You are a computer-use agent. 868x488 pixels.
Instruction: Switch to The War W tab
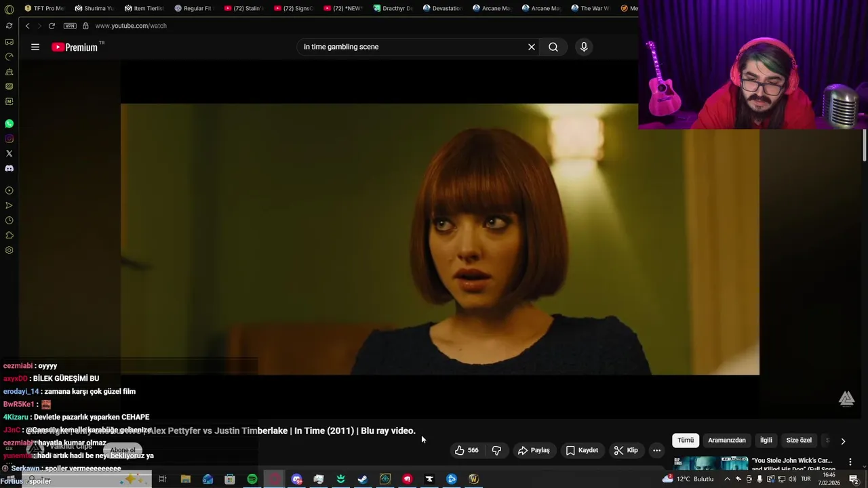591,8
